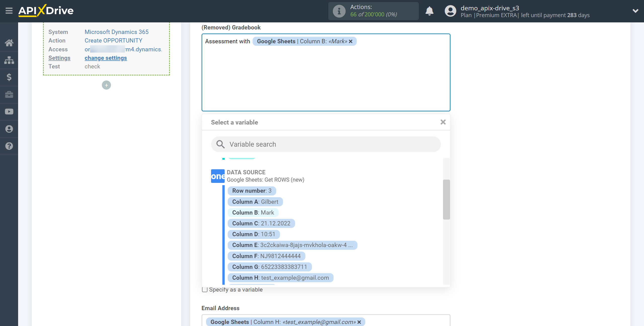Screen dimensions: 644x326
Task: Open profile icon in sidebar
Action: tap(9, 129)
